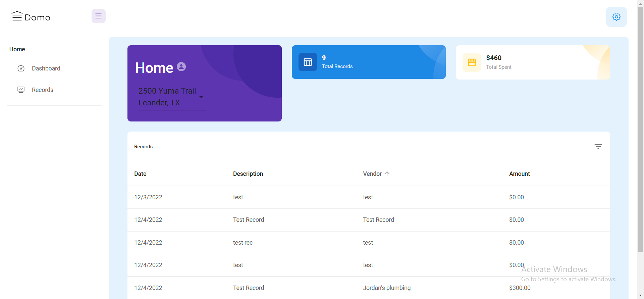Viewport: 644px width, 299px height.
Task: Sort the table by Date column
Action: click(140, 174)
